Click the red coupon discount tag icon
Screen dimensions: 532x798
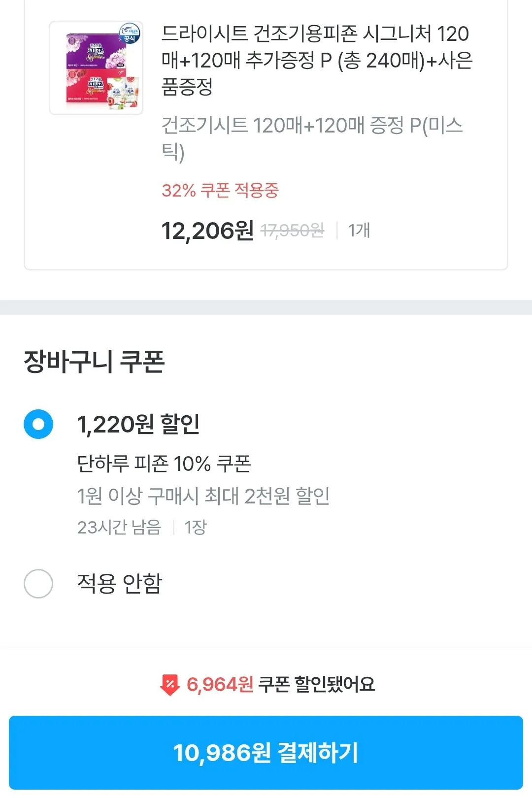pyautogui.click(x=169, y=684)
